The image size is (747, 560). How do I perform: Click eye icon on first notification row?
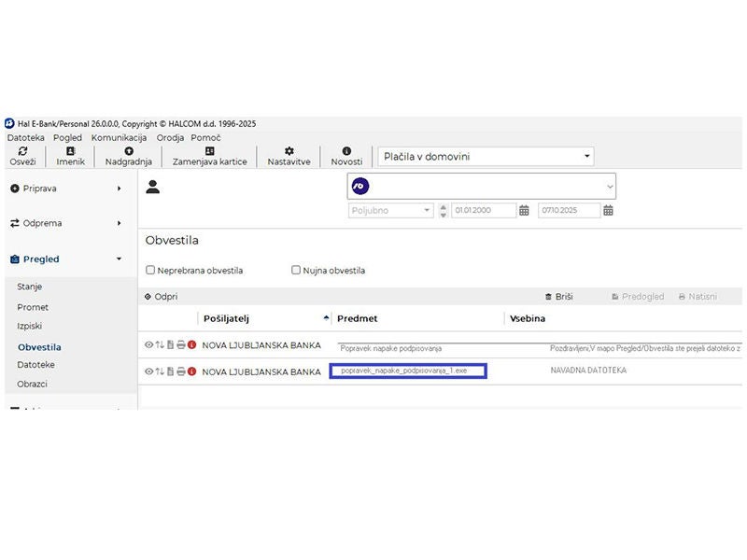(148, 345)
